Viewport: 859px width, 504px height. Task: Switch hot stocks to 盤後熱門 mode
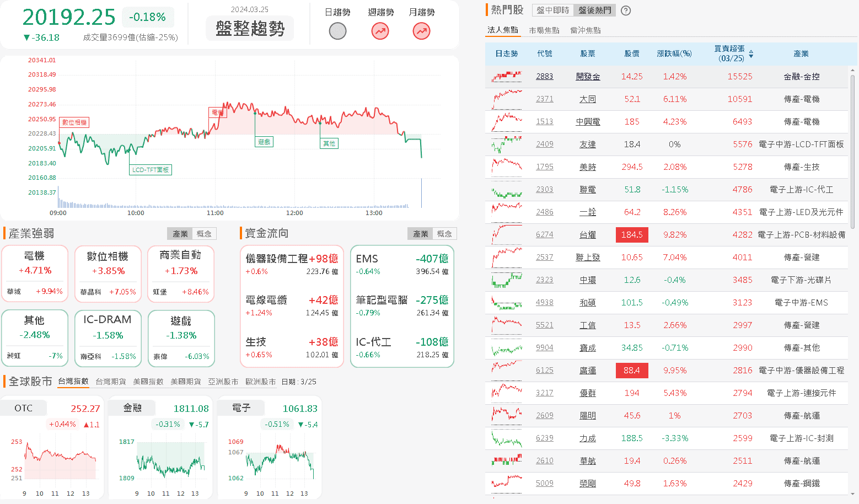pos(594,10)
